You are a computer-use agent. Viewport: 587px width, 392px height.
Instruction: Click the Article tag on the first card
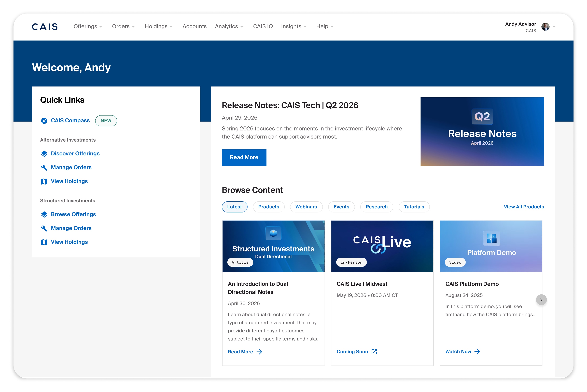click(x=240, y=262)
